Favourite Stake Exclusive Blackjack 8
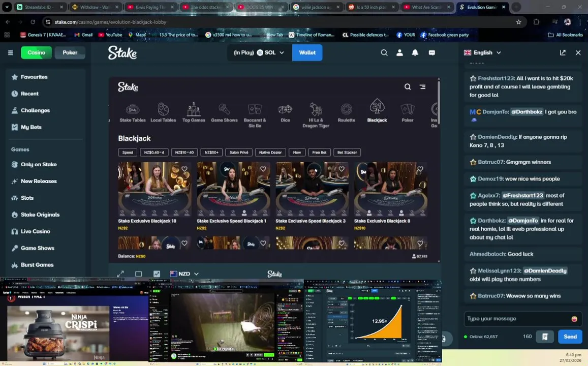This screenshot has width=588, height=366. click(420, 169)
